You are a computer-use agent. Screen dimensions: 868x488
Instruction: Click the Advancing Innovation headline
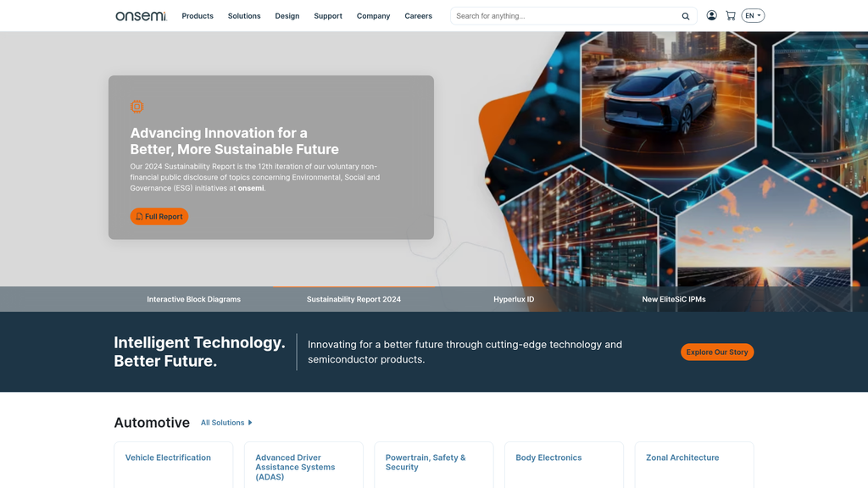click(234, 141)
